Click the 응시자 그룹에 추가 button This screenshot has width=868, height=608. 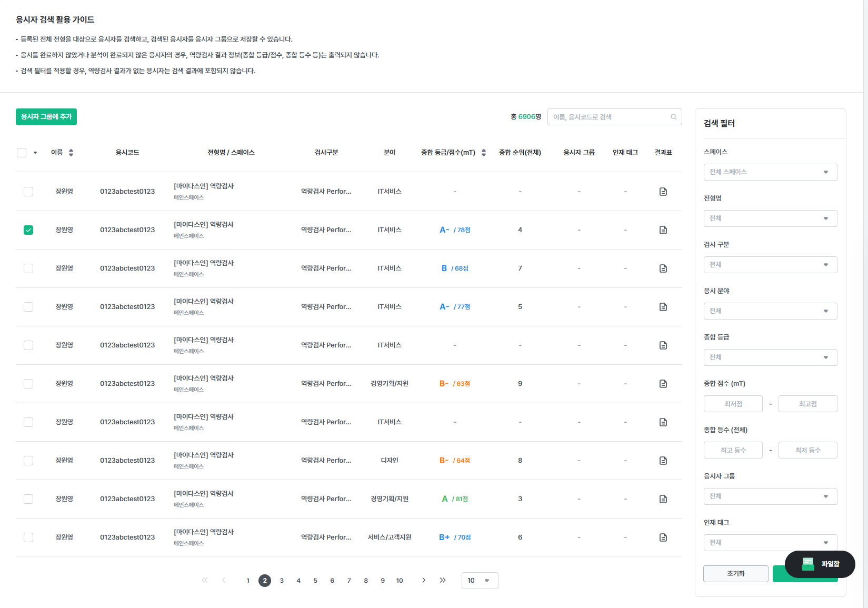(x=46, y=117)
